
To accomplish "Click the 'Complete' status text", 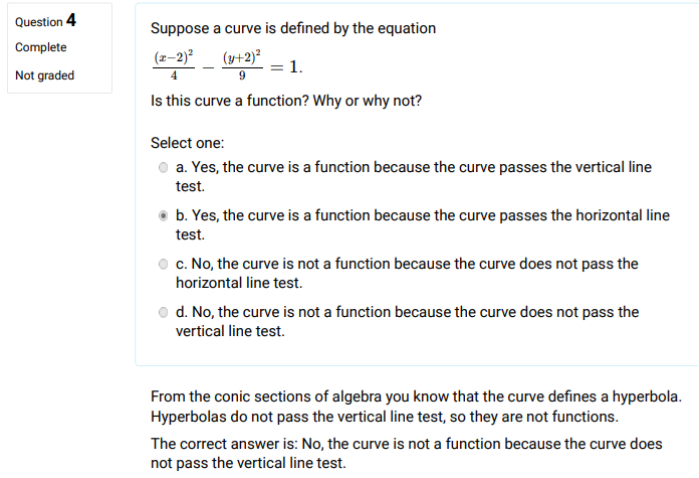I will (41, 47).
